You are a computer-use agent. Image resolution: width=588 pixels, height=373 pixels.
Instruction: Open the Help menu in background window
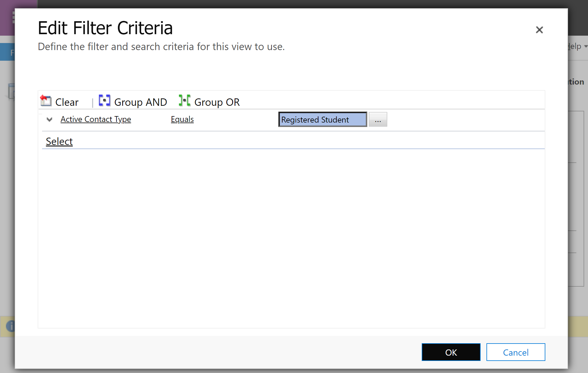click(577, 46)
